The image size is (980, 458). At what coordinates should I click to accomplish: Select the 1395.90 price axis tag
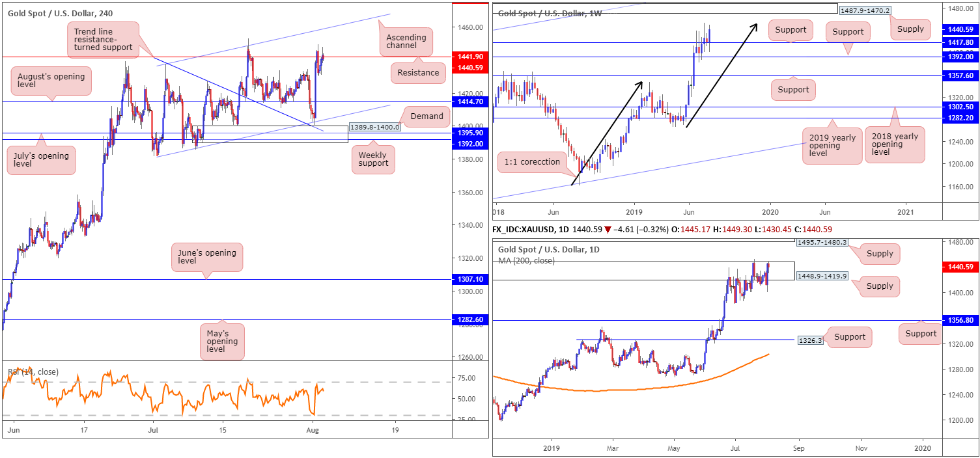coord(470,133)
